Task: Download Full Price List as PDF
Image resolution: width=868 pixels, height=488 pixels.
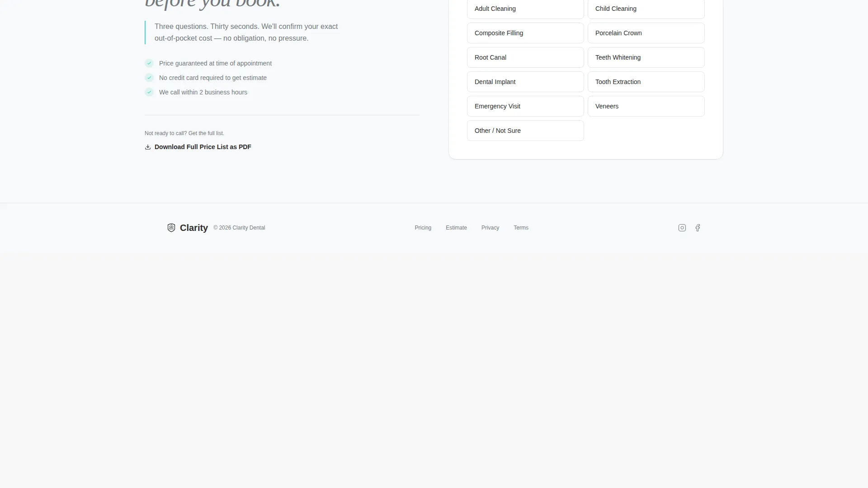Action: coord(198,147)
